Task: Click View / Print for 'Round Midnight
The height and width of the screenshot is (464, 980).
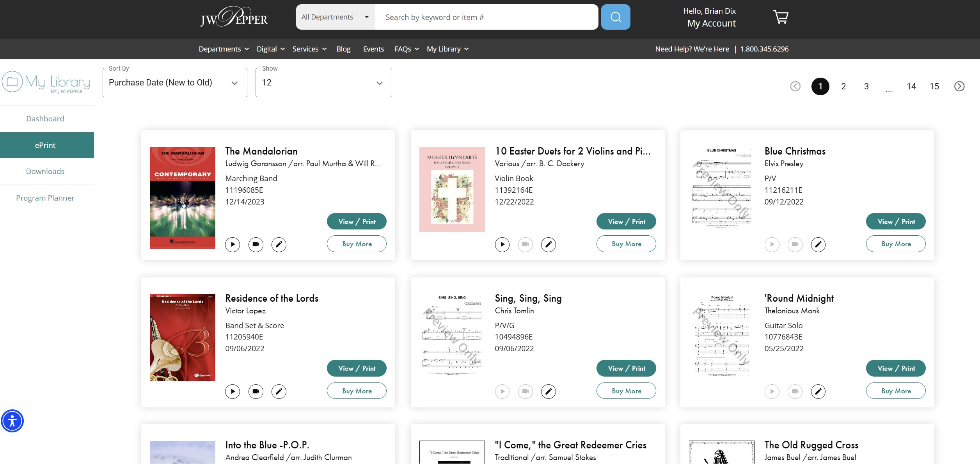Action: click(x=896, y=368)
